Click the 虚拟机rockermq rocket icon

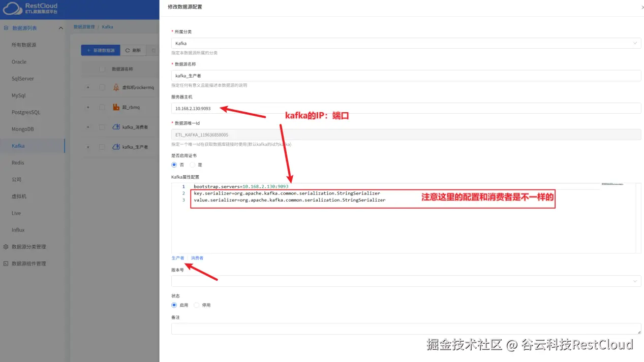click(x=116, y=87)
